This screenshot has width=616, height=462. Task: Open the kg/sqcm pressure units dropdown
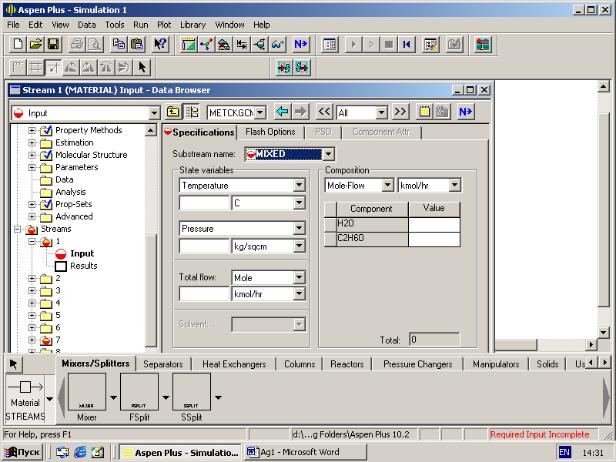click(x=299, y=246)
